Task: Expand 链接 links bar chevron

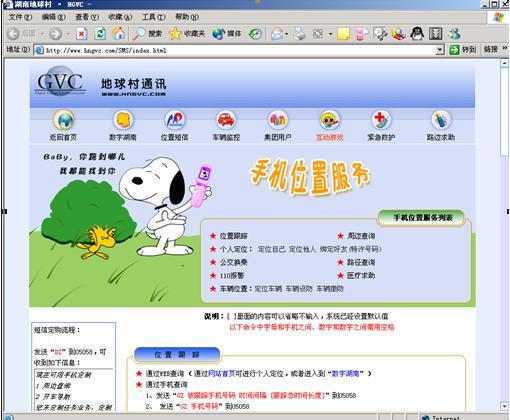Action: pyautogui.click(x=505, y=49)
